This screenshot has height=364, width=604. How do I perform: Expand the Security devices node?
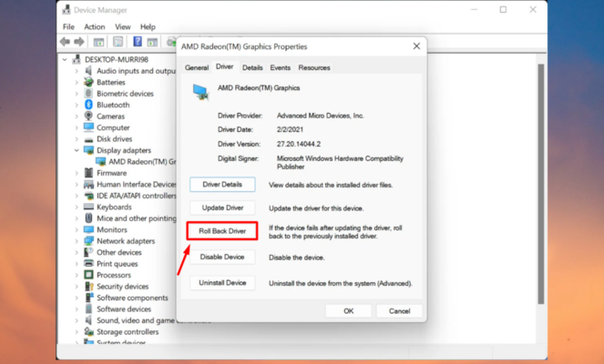click(x=77, y=287)
